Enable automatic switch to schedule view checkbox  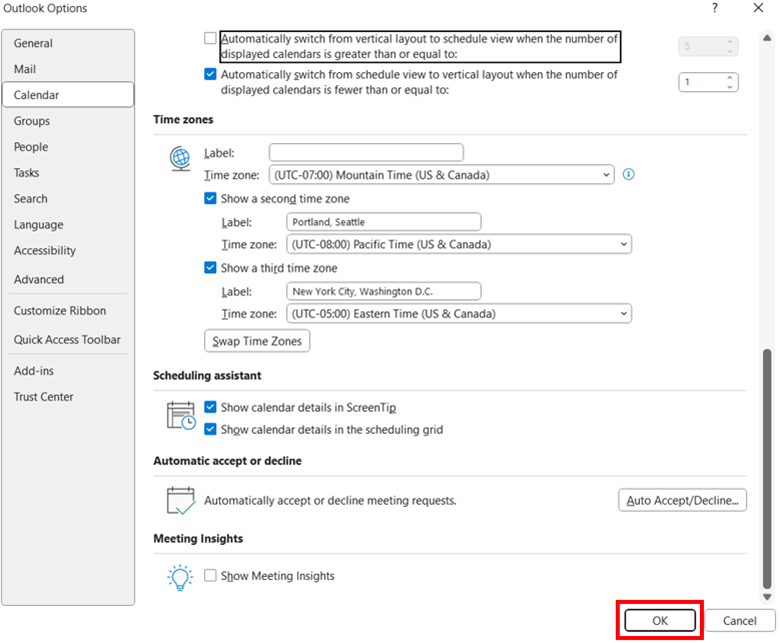click(210, 38)
